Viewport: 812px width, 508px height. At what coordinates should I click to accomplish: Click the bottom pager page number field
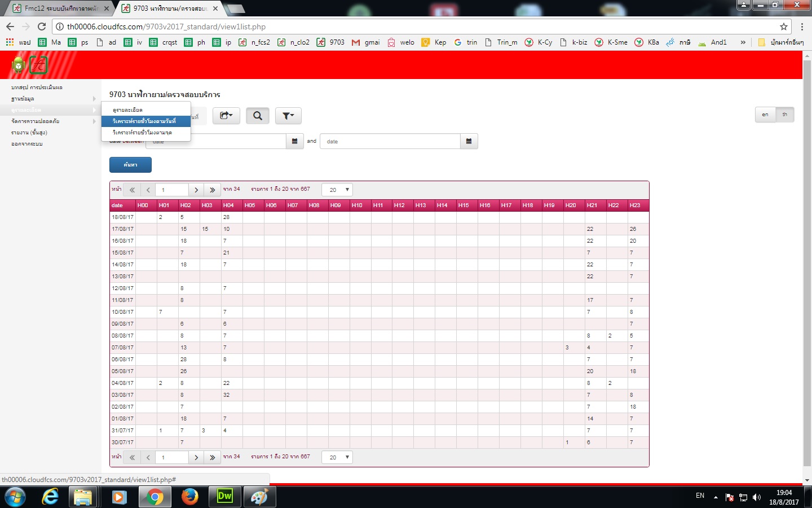coord(172,458)
